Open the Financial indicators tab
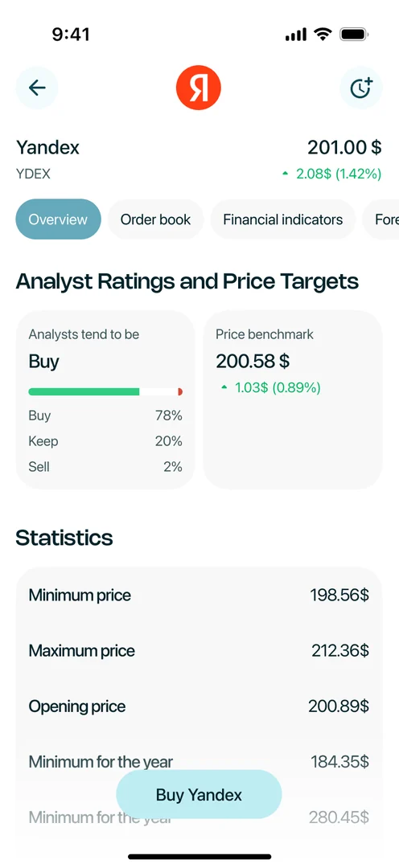This screenshot has height=868, width=399. click(282, 219)
